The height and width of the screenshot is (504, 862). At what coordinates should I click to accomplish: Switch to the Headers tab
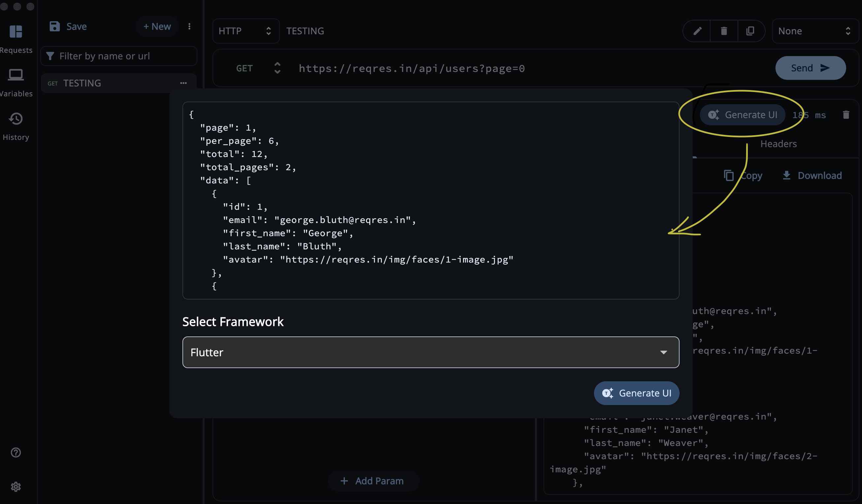(x=778, y=144)
